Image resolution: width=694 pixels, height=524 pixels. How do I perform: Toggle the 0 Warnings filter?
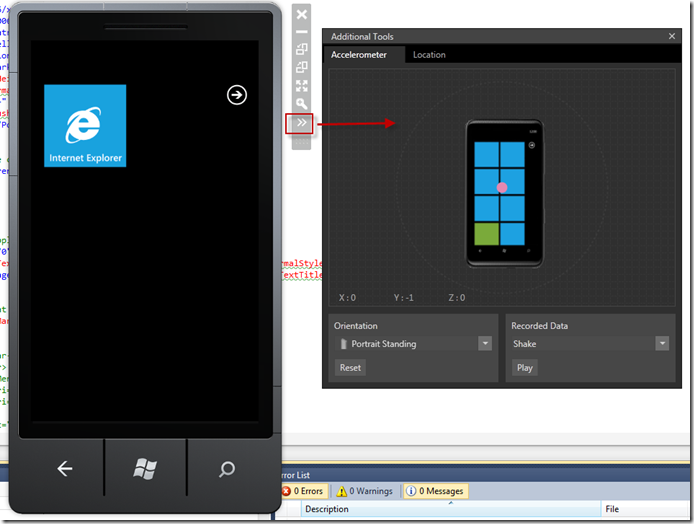coord(365,491)
